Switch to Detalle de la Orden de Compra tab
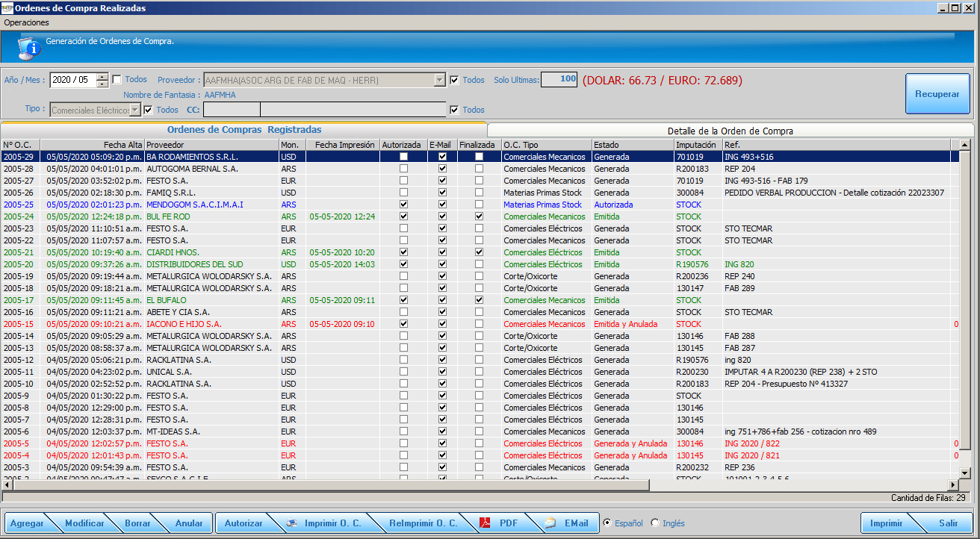This screenshot has width=980, height=539. (730, 131)
